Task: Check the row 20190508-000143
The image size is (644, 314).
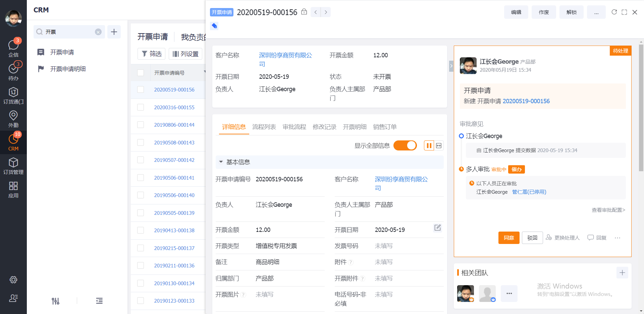Action: click(141, 142)
